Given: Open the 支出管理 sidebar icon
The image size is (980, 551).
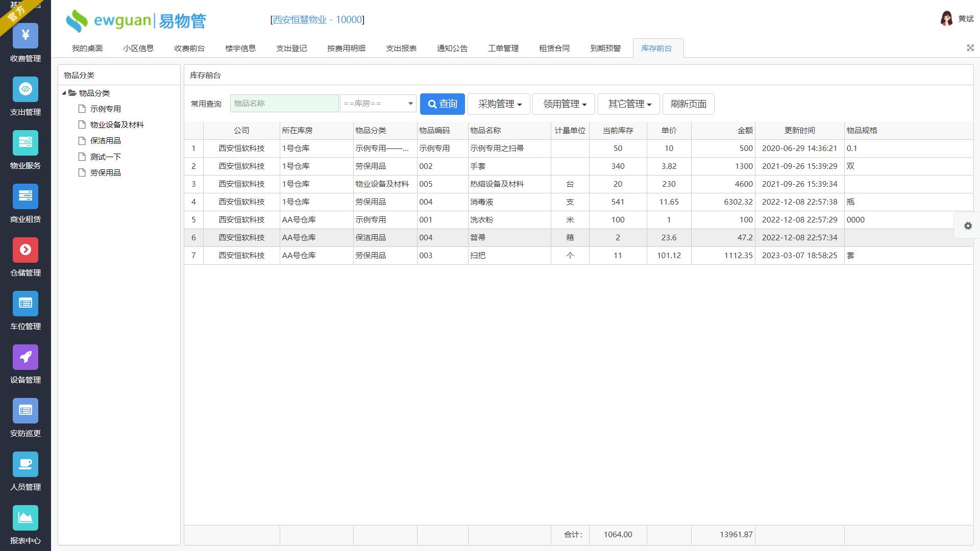Looking at the screenshot, I should pyautogui.click(x=26, y=89).
